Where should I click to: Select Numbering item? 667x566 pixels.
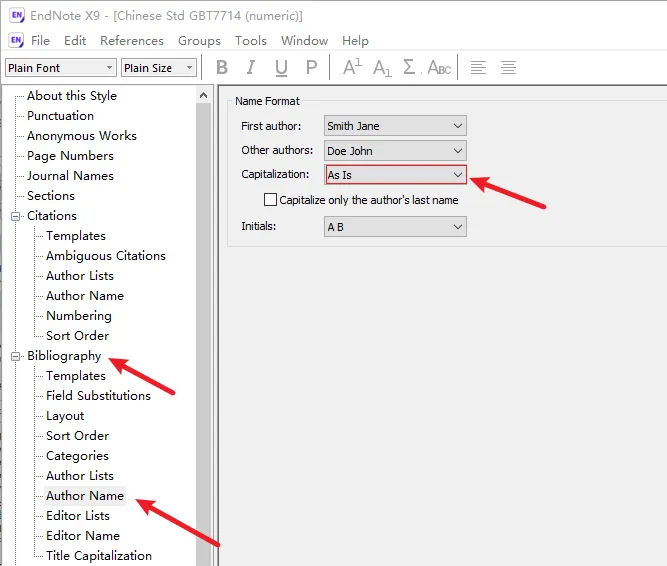point(79,316)
